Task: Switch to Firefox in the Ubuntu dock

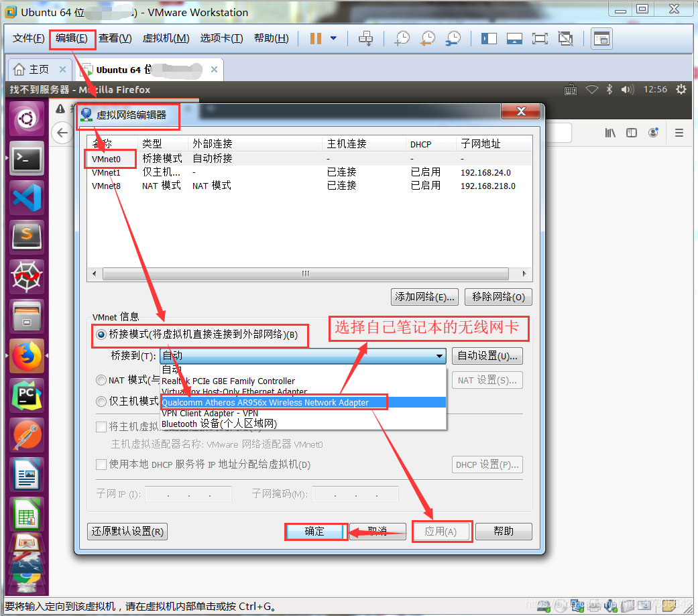Action: click(x=27, y=356)
